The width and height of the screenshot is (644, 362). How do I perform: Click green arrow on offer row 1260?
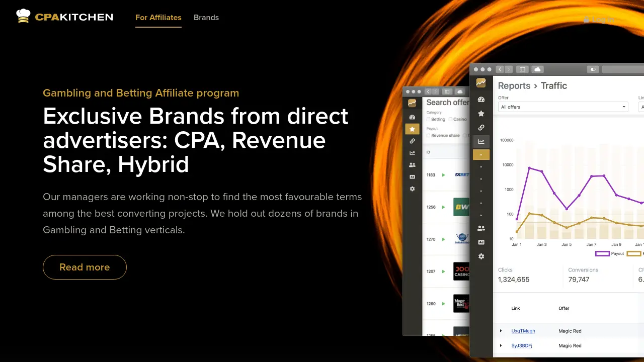[x=443, y=304]
